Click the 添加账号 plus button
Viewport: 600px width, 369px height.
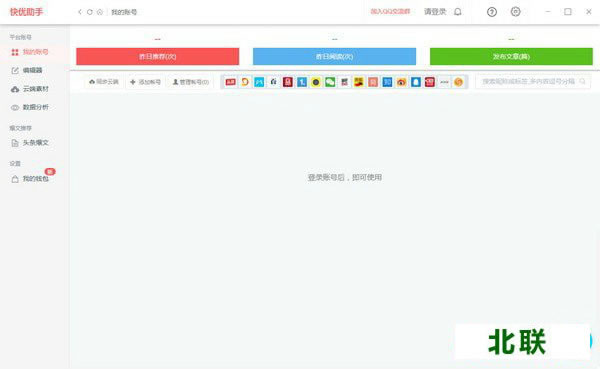(x=145, y=82)
